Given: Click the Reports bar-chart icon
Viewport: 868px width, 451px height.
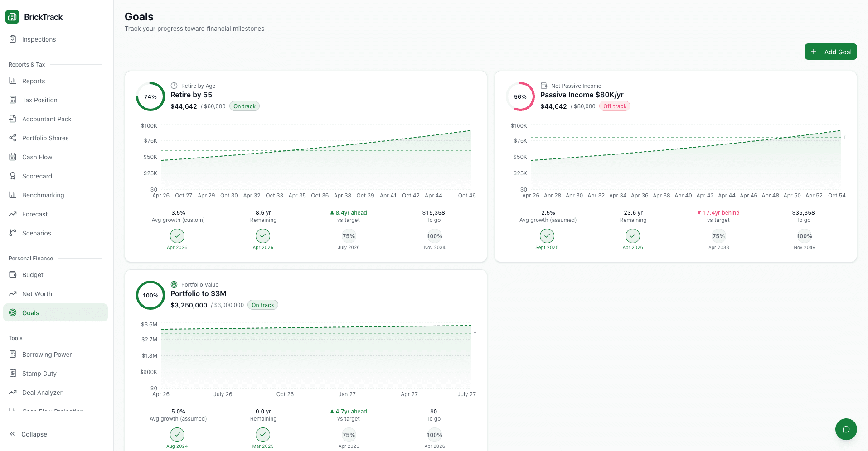Looking at the screenshot, I should pyautogui.click(x=13, y=81).
